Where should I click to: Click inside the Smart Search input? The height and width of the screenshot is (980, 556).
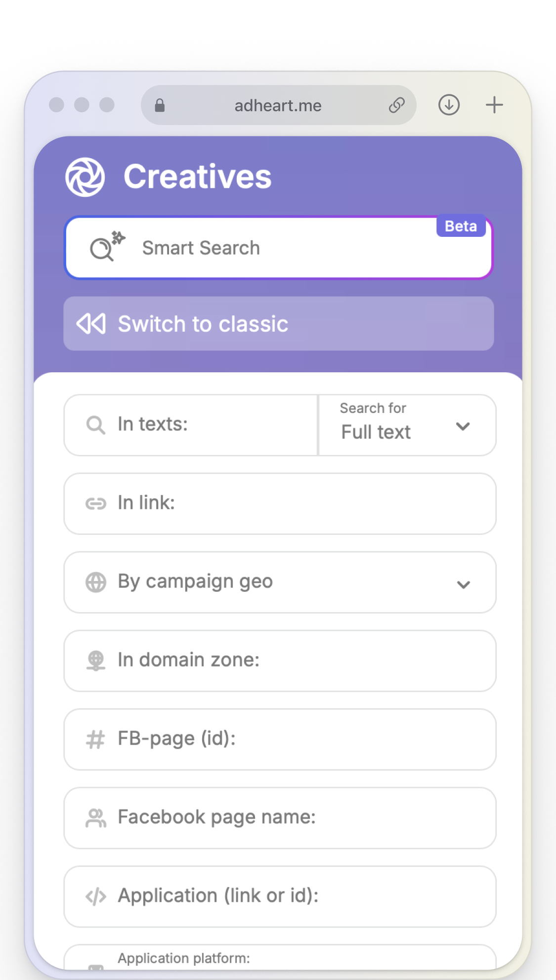[x=277, y=247]
